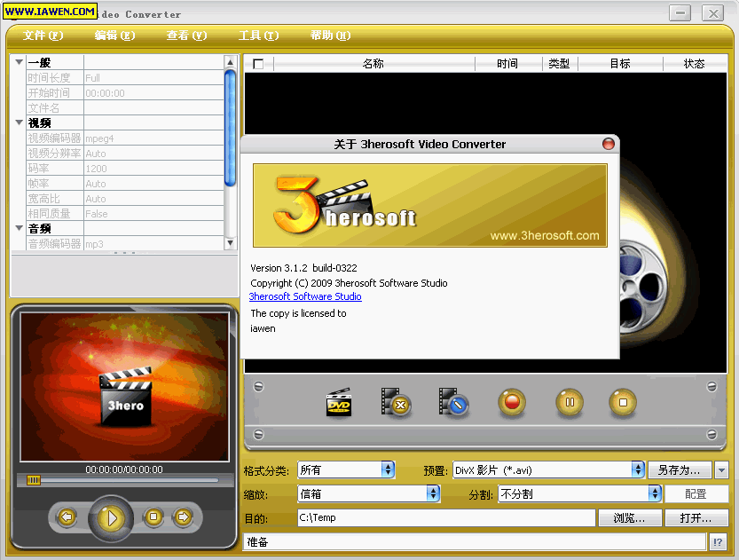The height and width of the screenshot is (560, 739).
Task: Open the 文件 menu
Action: coord(43,35)
